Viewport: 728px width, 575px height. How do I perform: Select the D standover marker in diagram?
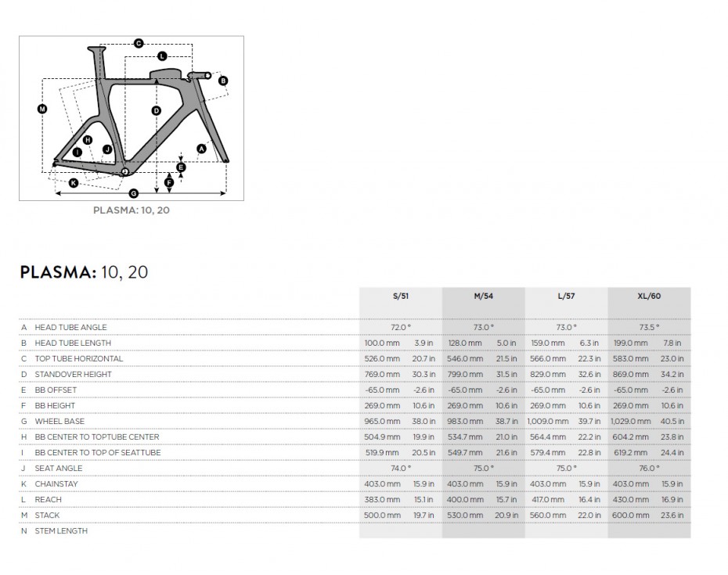(x=156, y=110)
